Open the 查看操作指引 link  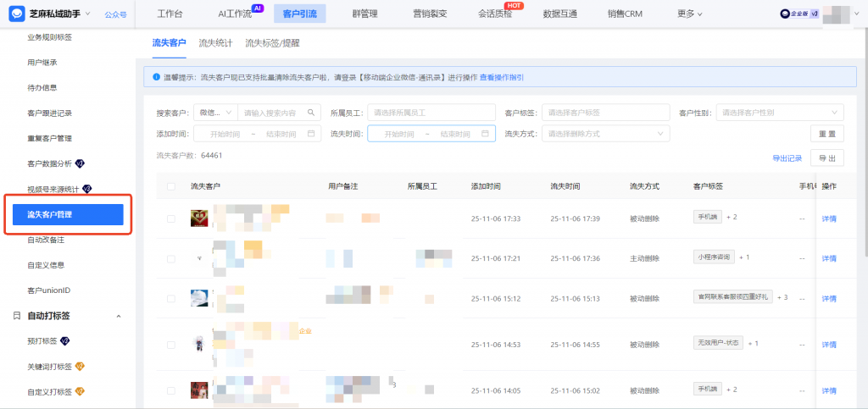502,77
